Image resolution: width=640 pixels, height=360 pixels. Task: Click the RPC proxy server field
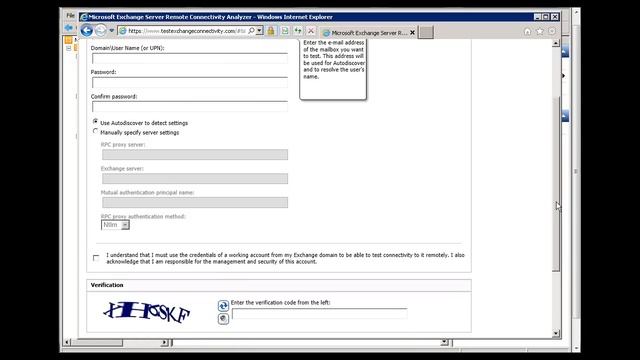coord(195,154)
